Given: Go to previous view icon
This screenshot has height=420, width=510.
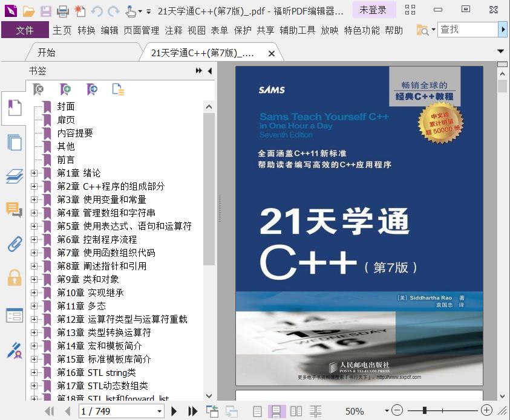Looking at the screenshot, I should [x=212, y=411].
